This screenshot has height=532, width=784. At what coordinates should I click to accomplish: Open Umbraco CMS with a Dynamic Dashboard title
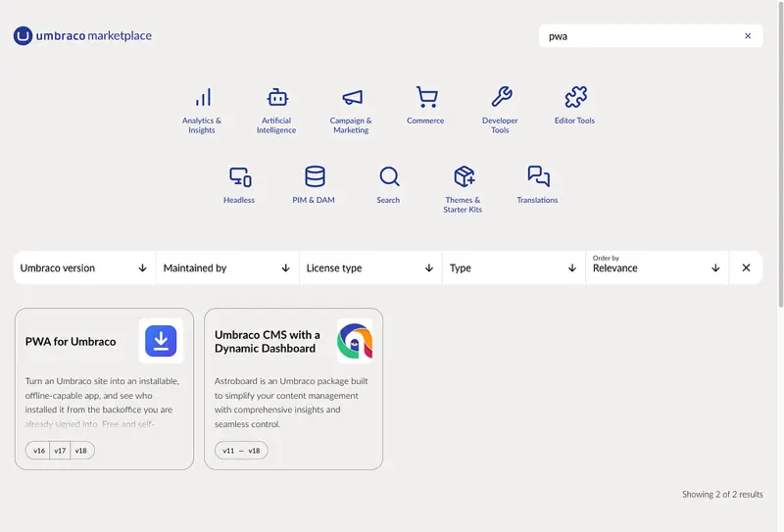pyautogui.click(x=268, y=342)
